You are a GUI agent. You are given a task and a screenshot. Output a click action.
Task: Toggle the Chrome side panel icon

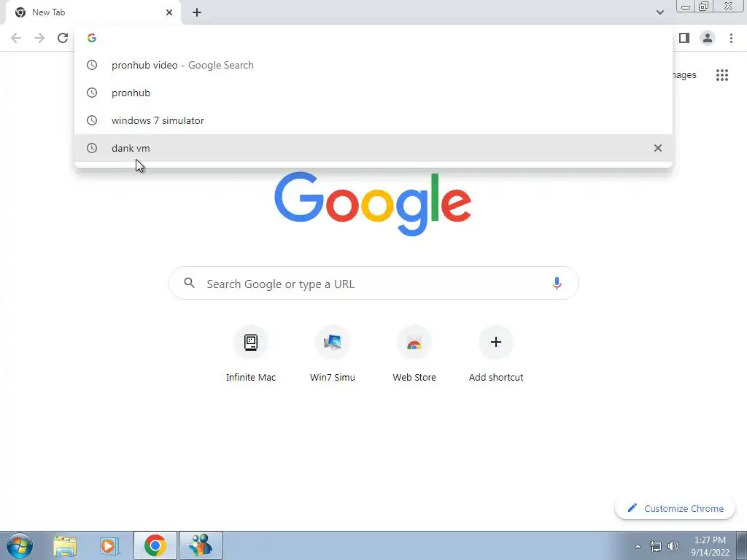(684, 38)
